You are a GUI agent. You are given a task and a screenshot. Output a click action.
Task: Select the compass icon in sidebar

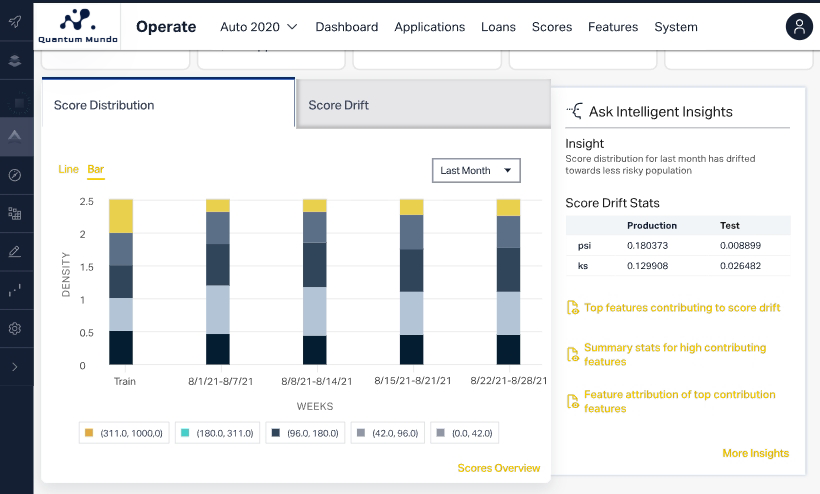pyautogui.click(x=15, y=175)
